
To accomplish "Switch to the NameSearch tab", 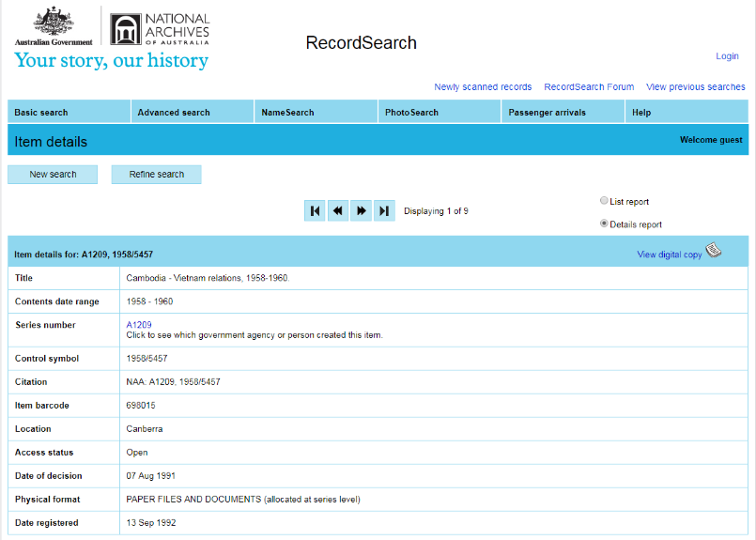I will (287, 113).
